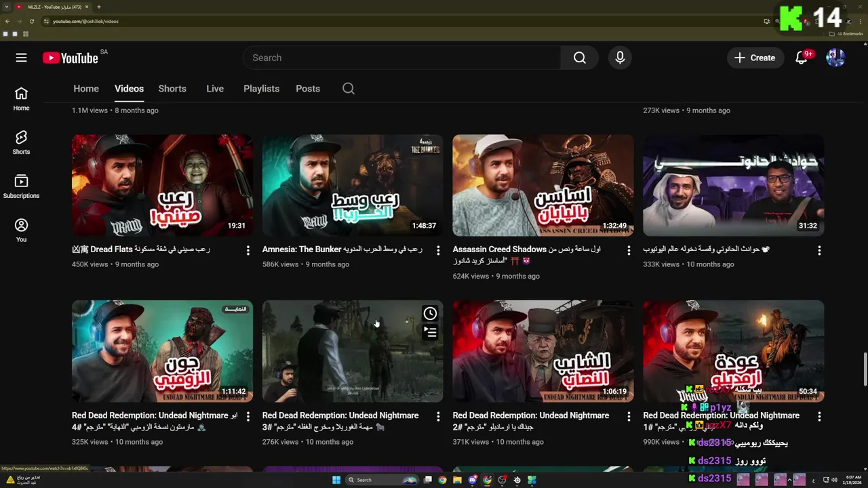
Task: Open the account avatar menu
Action: click(x=835, y=58)
